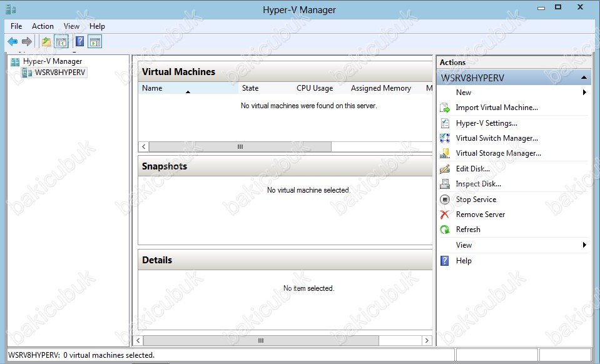Click the New action label

pos(464,92)
